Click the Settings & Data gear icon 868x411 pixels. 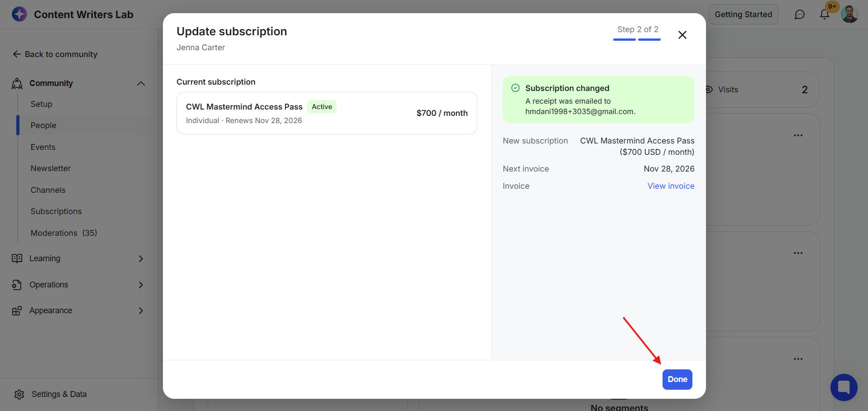coord(19,394)
